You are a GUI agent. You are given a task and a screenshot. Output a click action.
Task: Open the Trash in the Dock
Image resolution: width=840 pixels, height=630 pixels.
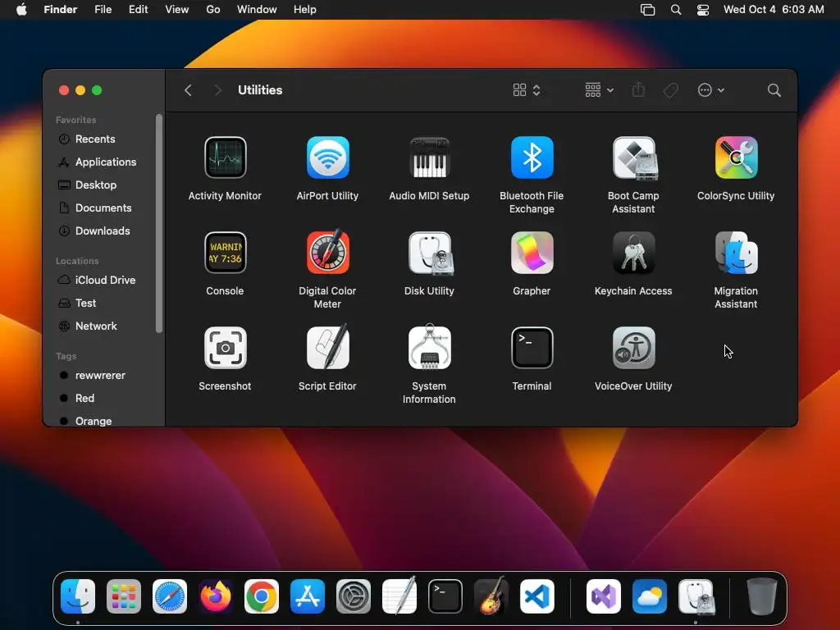coord(762,596)
